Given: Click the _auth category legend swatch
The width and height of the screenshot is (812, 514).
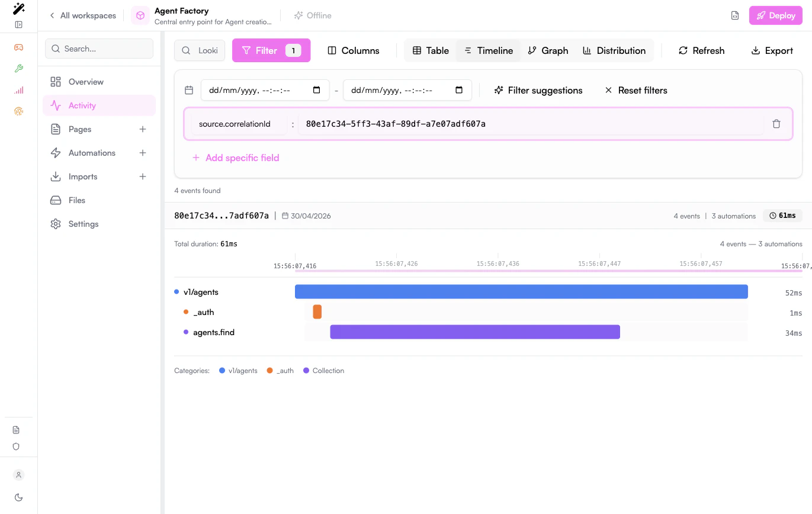Looking at the screenshot, I should (x=269, y=371).
